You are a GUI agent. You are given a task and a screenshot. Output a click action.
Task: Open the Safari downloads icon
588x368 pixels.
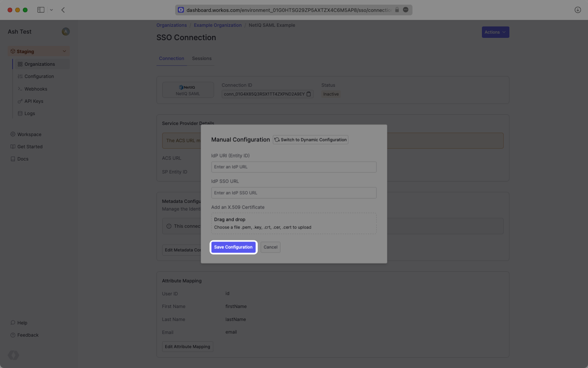pyautogui.click(x=578, y=10)
